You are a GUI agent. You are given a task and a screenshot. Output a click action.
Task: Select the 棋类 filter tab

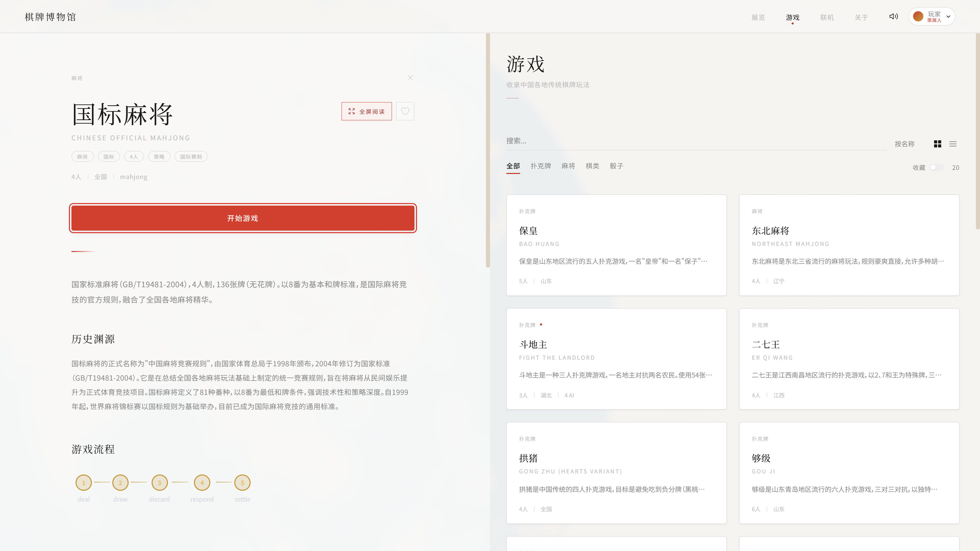tap(592, 166)
